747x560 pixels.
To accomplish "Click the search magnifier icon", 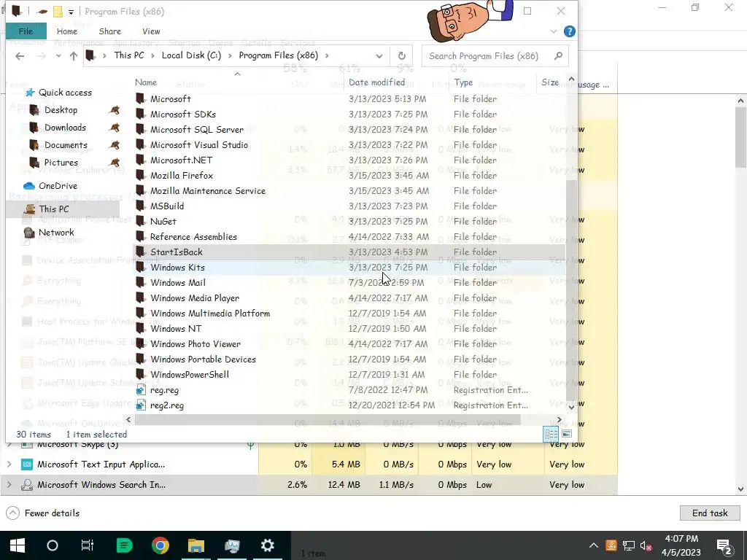I will click(558, 55).
